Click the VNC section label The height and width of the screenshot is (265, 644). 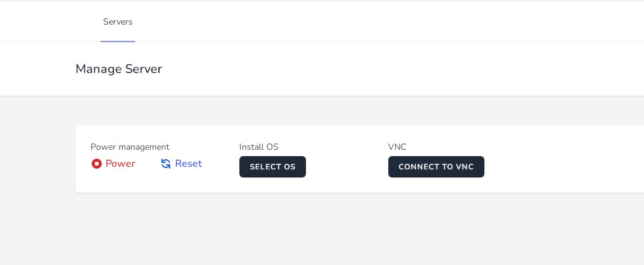tap(397, 147)
